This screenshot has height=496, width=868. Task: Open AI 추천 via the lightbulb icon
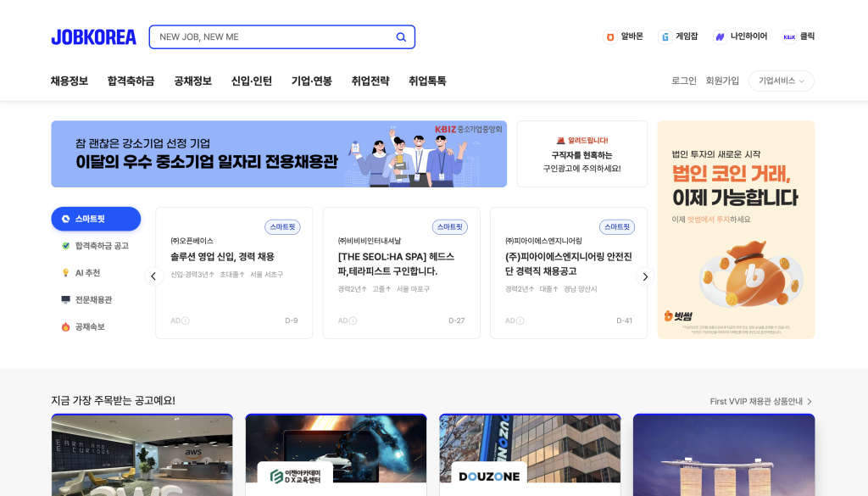coord(66,272)
